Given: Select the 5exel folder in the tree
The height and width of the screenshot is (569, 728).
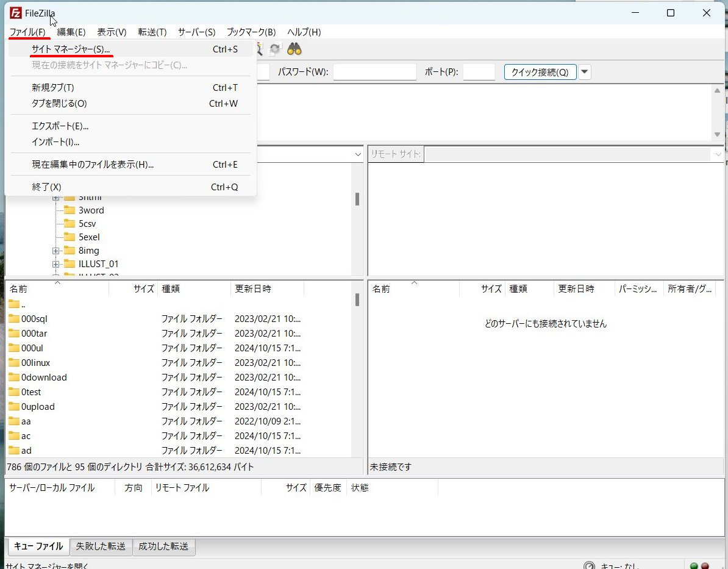Looking at the screenshot, I should [x=88, y=237].
